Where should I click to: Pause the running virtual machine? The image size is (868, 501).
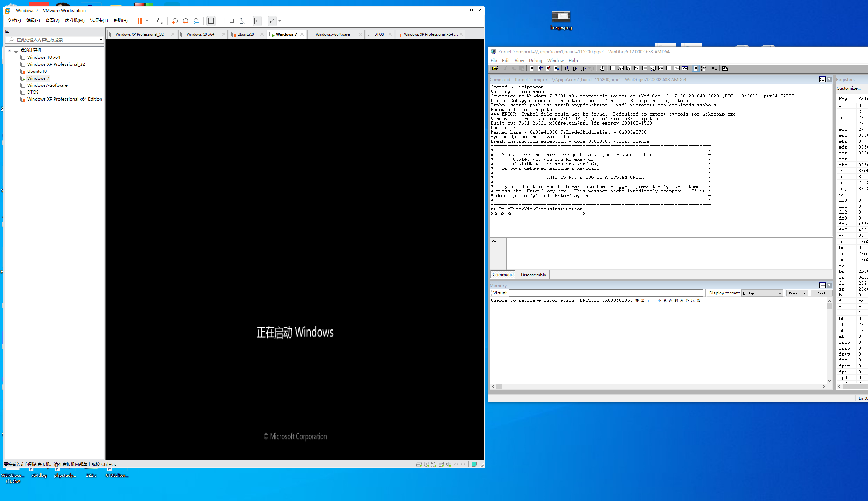click(x=139, y=21)
